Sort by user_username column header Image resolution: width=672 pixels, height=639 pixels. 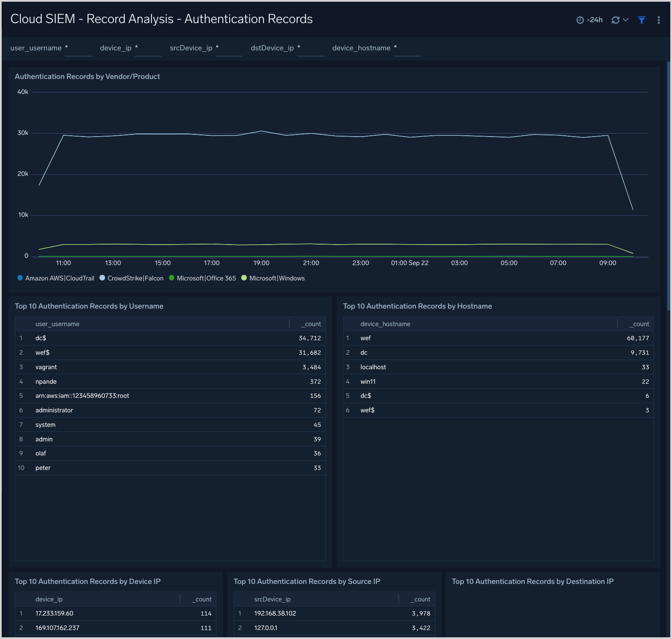click(x=57, y=324)
